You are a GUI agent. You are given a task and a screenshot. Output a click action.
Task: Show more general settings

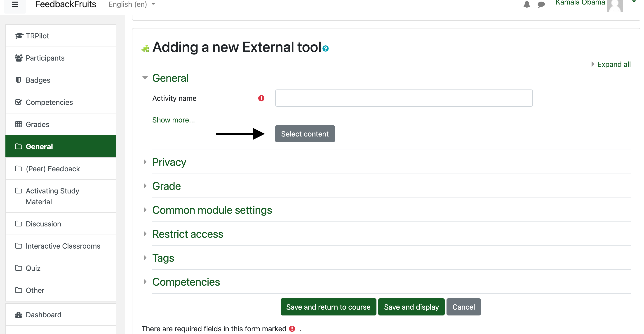(173, 120)
